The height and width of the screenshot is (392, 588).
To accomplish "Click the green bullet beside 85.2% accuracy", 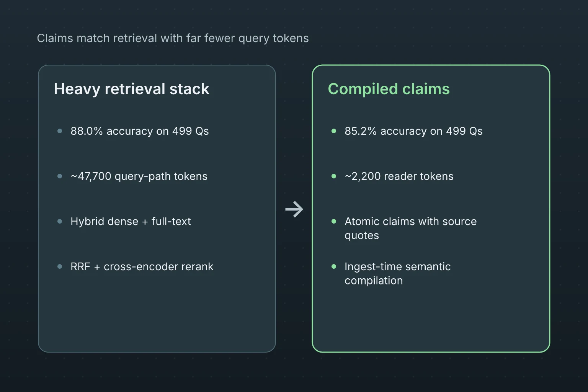I will coord(334,131).
